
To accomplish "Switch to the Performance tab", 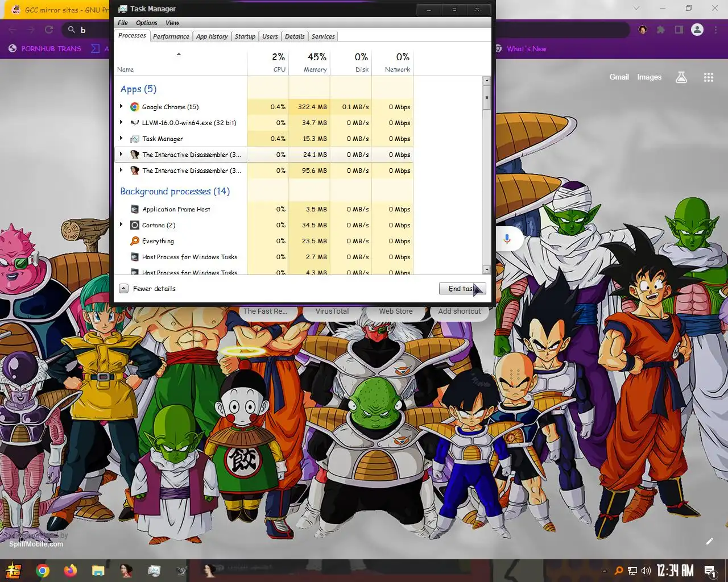I will click(171, 36).
